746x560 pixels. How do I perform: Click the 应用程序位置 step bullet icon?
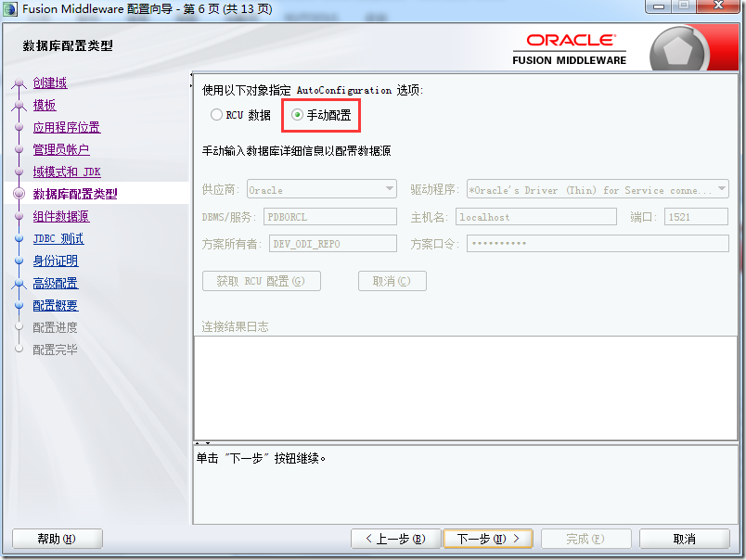19,127
